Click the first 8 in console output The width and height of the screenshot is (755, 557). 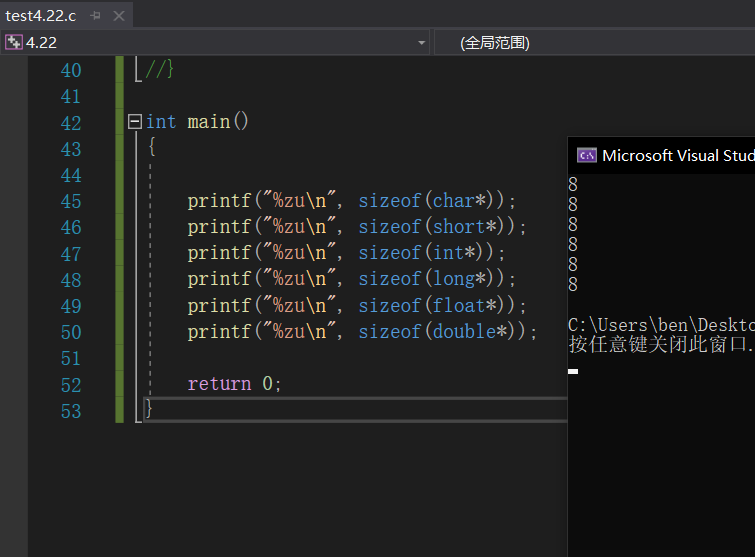[x=573, y=184]
